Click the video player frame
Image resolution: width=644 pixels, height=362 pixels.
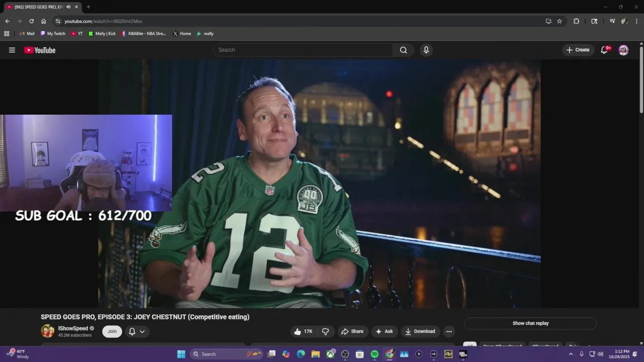pyautogui.click(x=319, y=184)
